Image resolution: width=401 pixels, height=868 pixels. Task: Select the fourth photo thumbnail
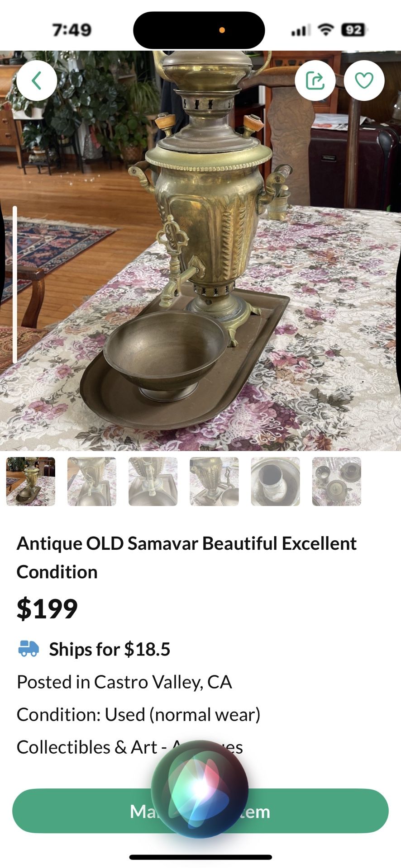point(214,481)
